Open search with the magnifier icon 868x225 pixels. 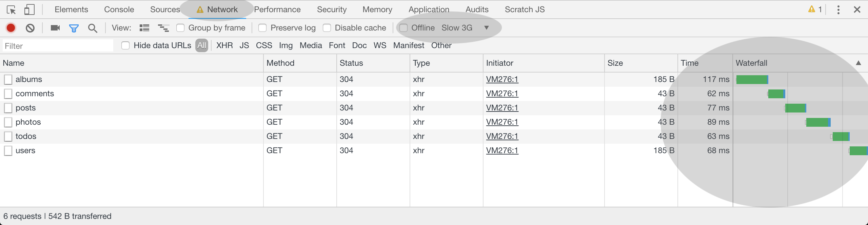pyautogui.click(x=93, y=28)
